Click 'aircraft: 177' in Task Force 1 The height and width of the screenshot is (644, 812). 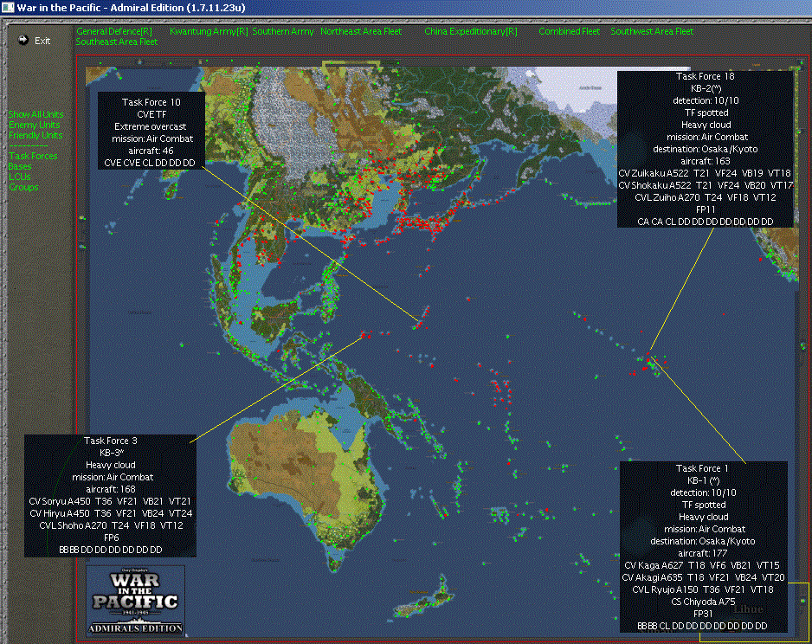tap(702, 553)
